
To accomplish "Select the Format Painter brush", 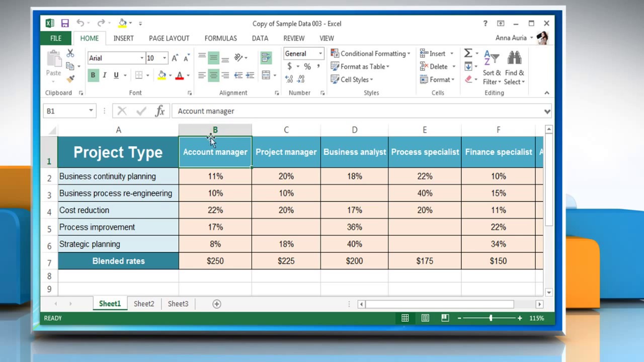I will 70,79.
